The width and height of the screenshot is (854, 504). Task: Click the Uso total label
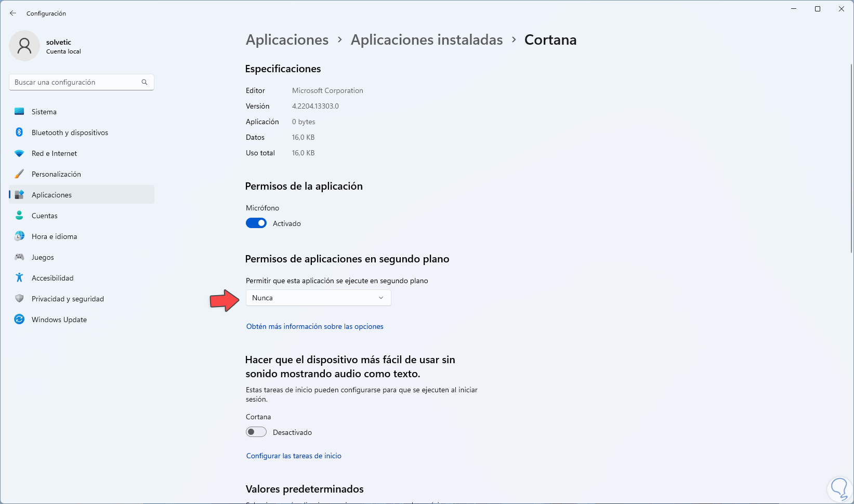click(260, 153)
